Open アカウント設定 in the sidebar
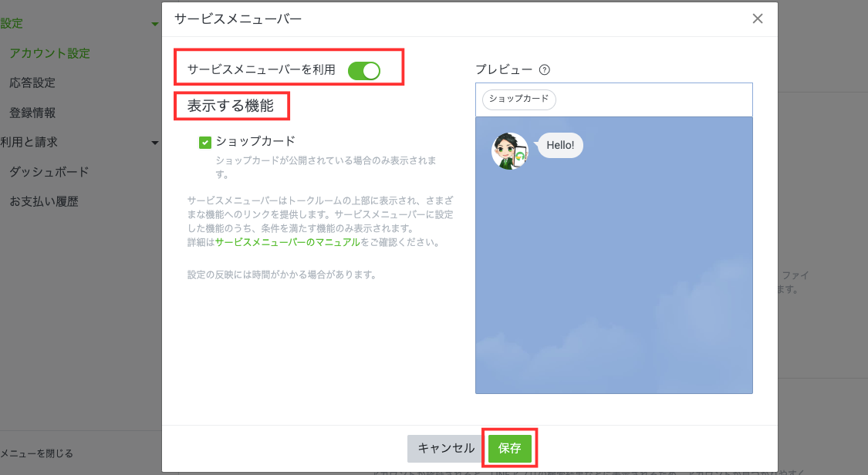 [x=49, y=53]
